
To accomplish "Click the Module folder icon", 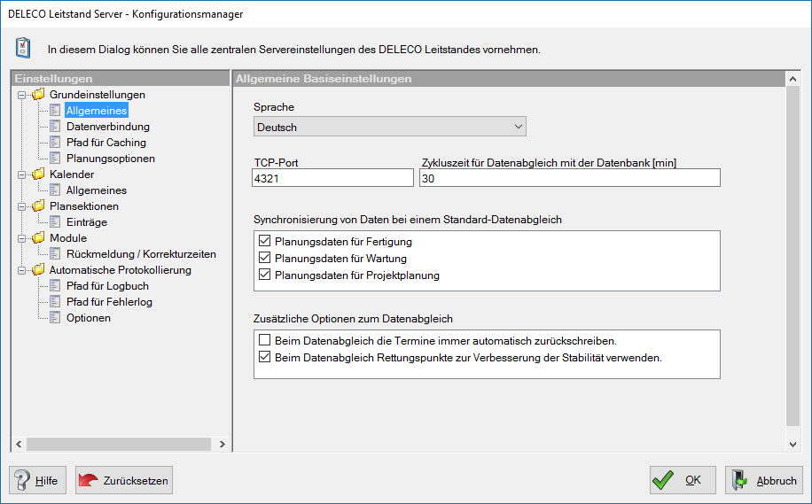I will [x=38, y=238].
